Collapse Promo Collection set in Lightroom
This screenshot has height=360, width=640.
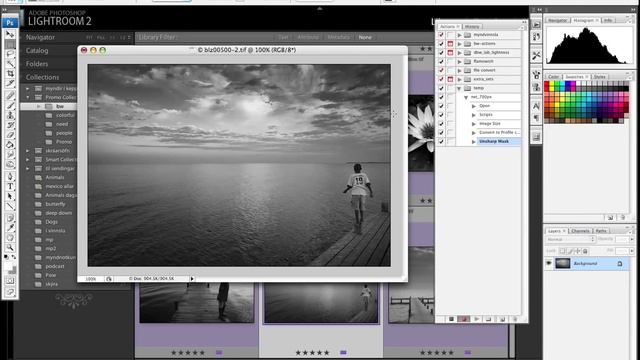click(x=28, y=97)
